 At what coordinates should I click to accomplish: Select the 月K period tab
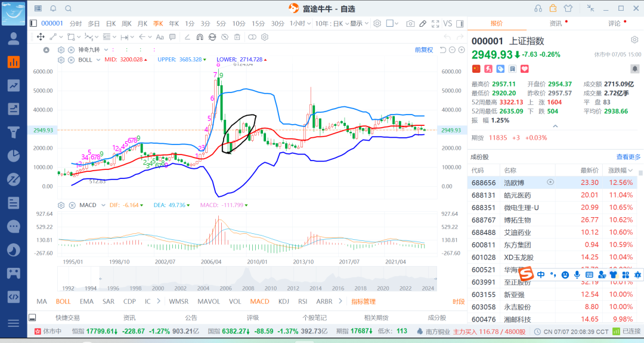(x=142, y=24)
